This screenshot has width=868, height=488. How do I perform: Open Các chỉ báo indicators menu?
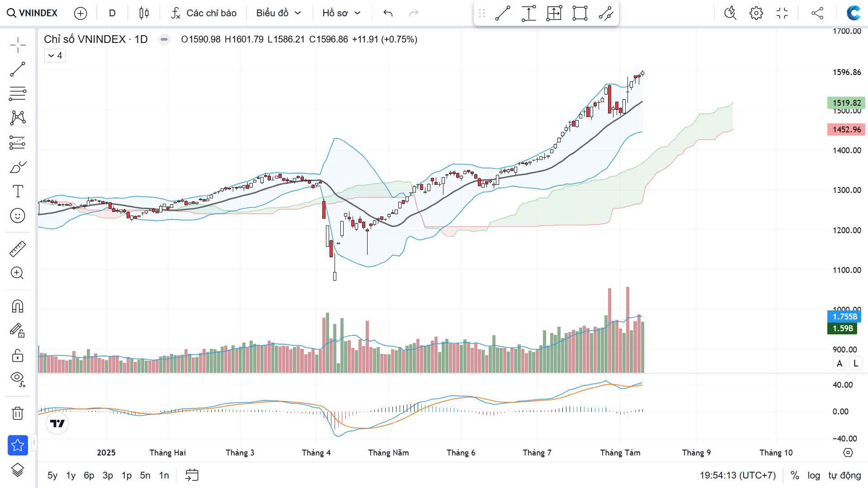coord(204,13)
